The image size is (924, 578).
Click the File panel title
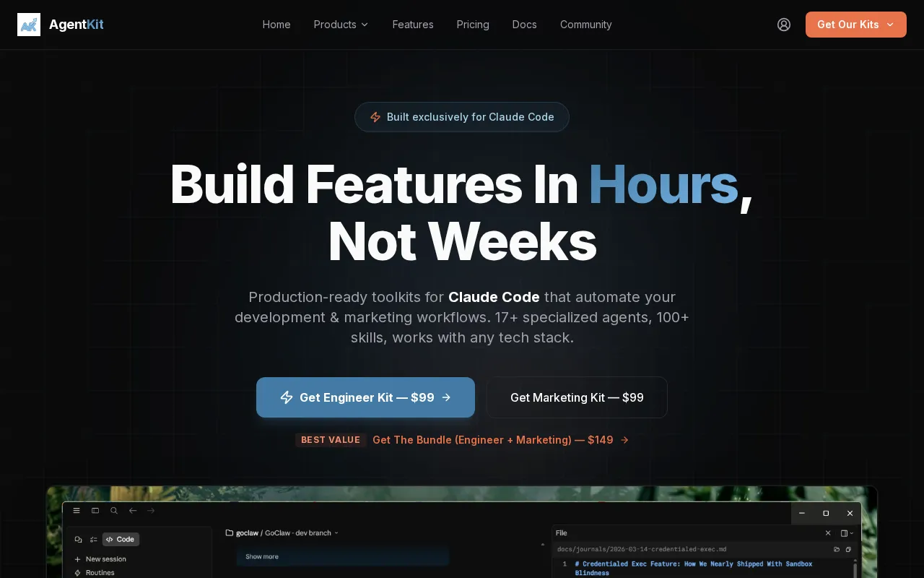pyautogui.click(x=562, y=532)
